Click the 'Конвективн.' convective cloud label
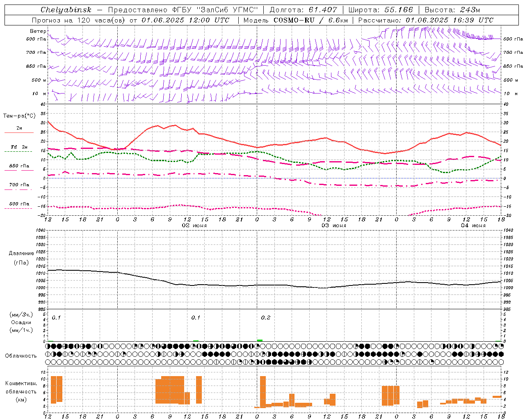This screenshot has width=525, height=420. pos(21,383)
